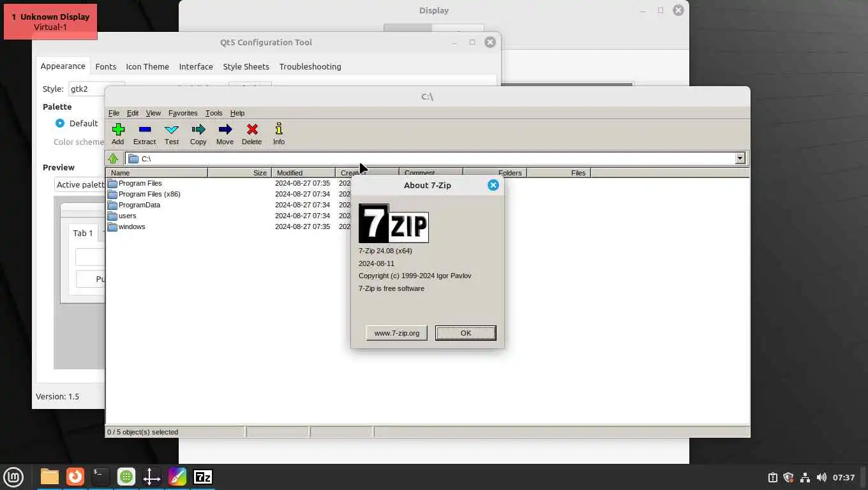
Task: Click the windows modified date 2024-08-27 07:35
Action: pyautogui.click(x=303, y=226)
